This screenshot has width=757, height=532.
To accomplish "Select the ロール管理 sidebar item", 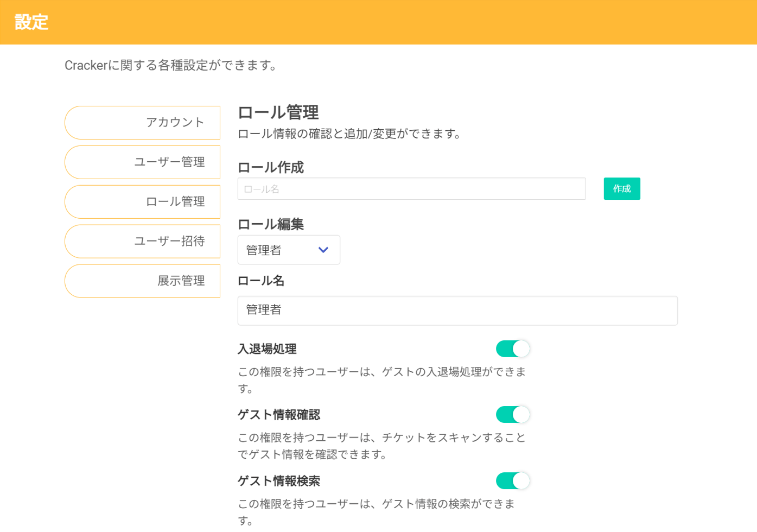I will click(143, 202).
